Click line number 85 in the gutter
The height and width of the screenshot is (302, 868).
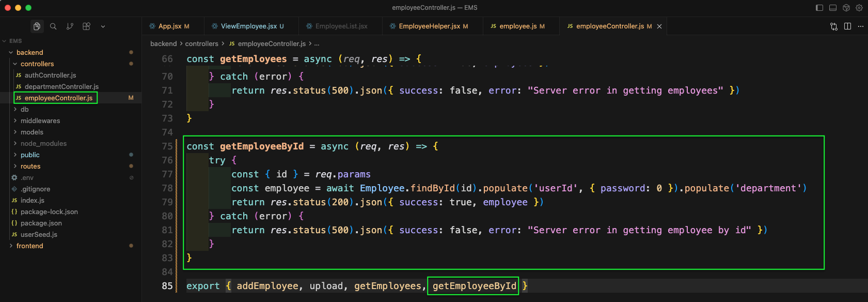(167, 285)
